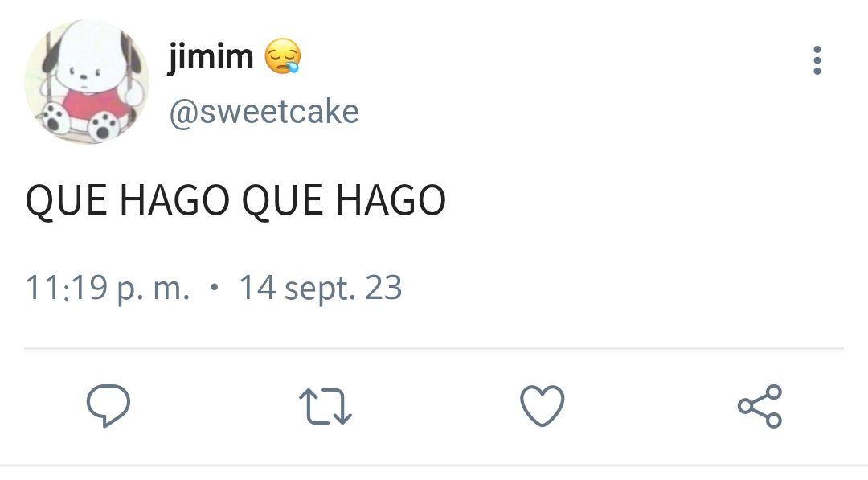Click the second QUE HAGO phrase
The image size is (868, 480).
pyautogui.click(x=344, y=200)
